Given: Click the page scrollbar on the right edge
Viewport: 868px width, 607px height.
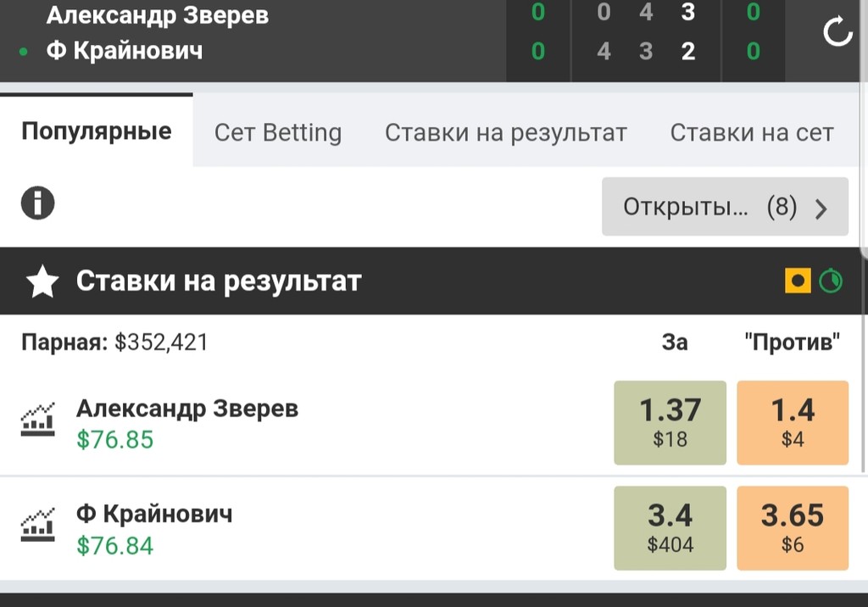Looking at the screenshot, I should coord(864,127).
